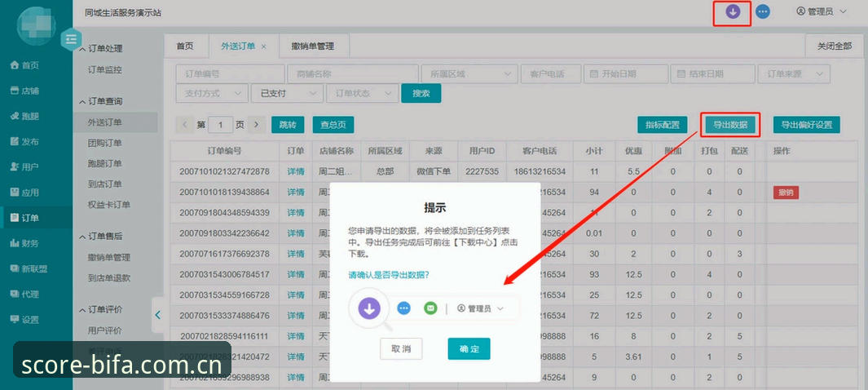Open 指标配置 settings

(663, 125)
